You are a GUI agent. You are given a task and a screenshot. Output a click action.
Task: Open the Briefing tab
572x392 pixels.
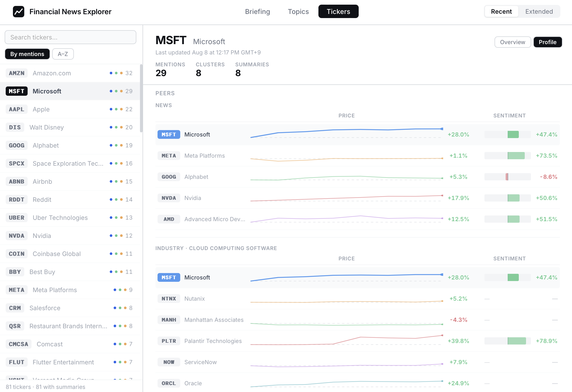coord(257,12)
